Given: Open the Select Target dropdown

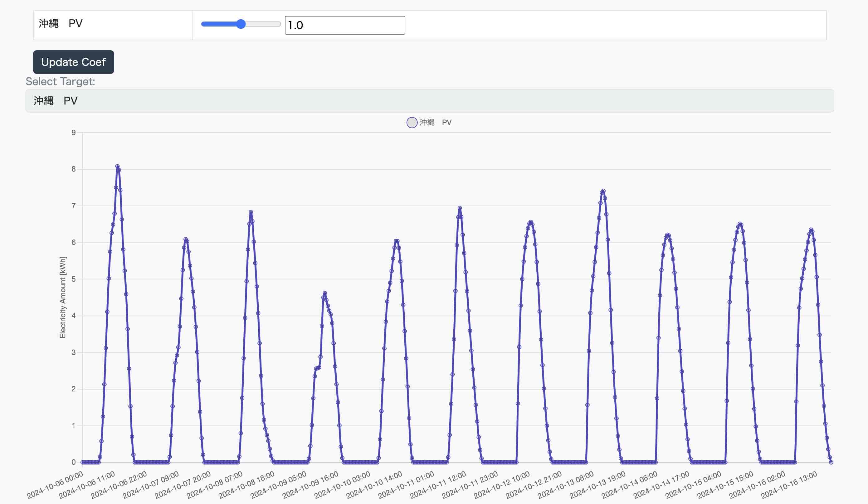Looking at the screenshot, I should [x=429, y=101].
